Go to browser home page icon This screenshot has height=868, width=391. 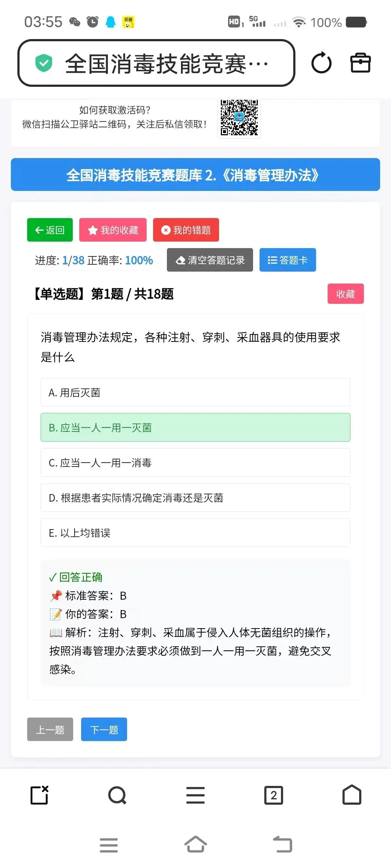click(352, 795)
